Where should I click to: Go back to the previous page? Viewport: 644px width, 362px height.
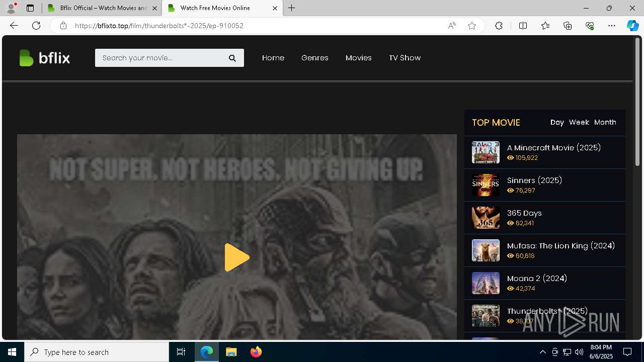coord(14,26)
